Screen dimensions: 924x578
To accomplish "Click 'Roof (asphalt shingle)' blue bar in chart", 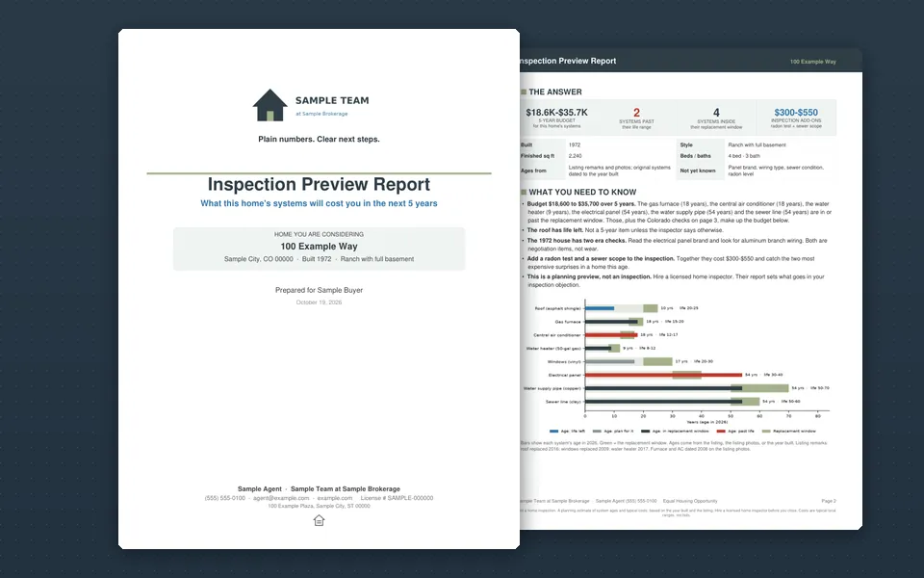I will coord(600,308).
